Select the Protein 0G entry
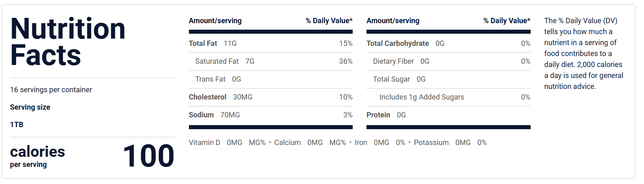 (386, 115)
